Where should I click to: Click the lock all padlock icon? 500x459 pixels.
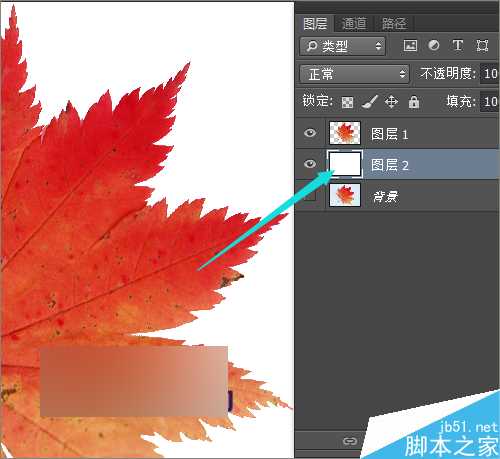(x=414, y=102)
